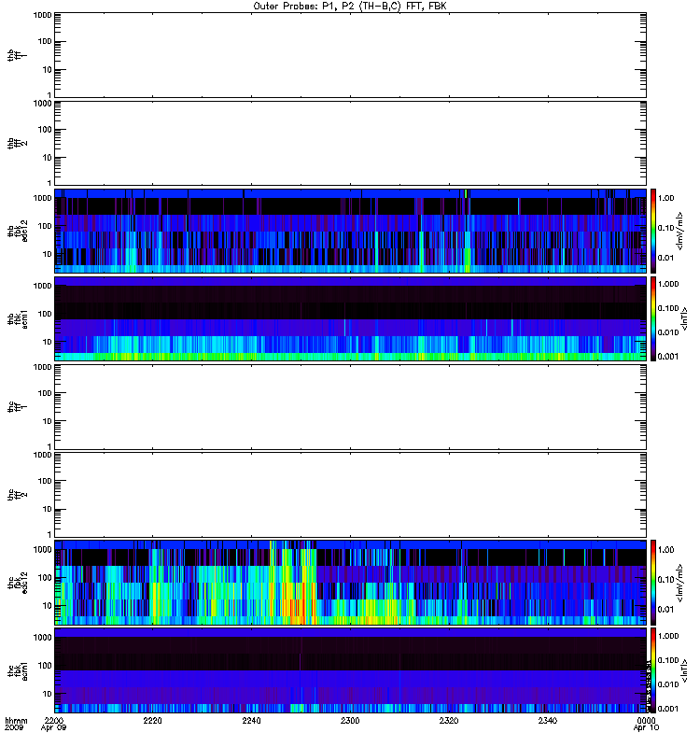Click the "Apr 09" date label
Viewport: 700px width, 747px height.
54,728
